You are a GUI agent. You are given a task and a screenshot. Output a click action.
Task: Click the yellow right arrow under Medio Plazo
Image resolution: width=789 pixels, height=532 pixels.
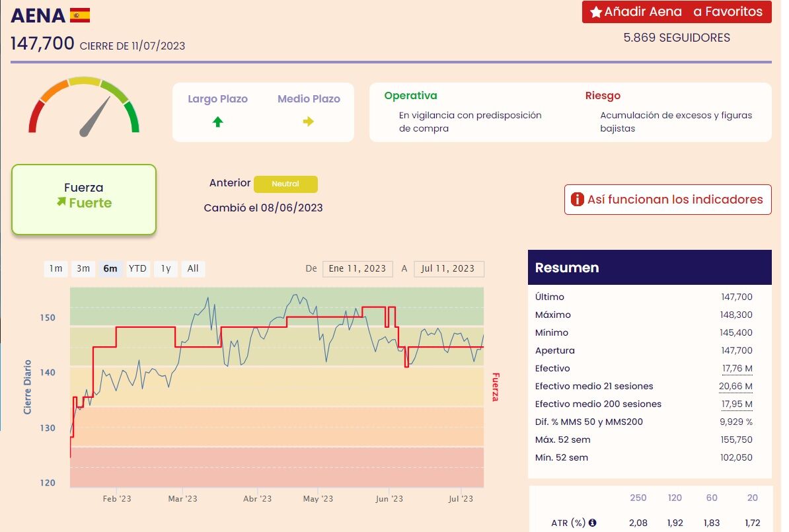pyautogui.click(x=309, y=122)
